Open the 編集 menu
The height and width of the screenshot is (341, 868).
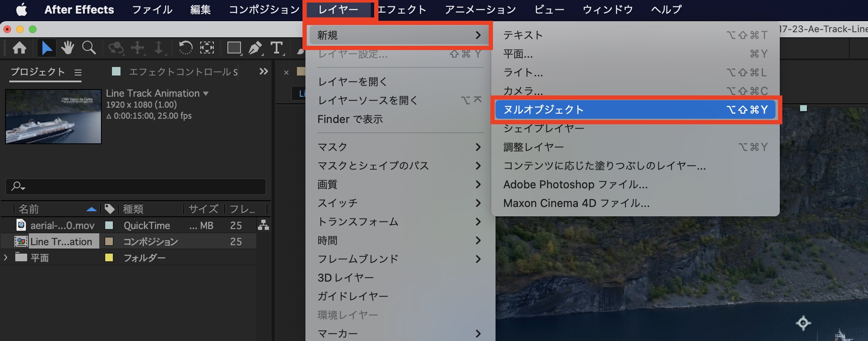200,9
